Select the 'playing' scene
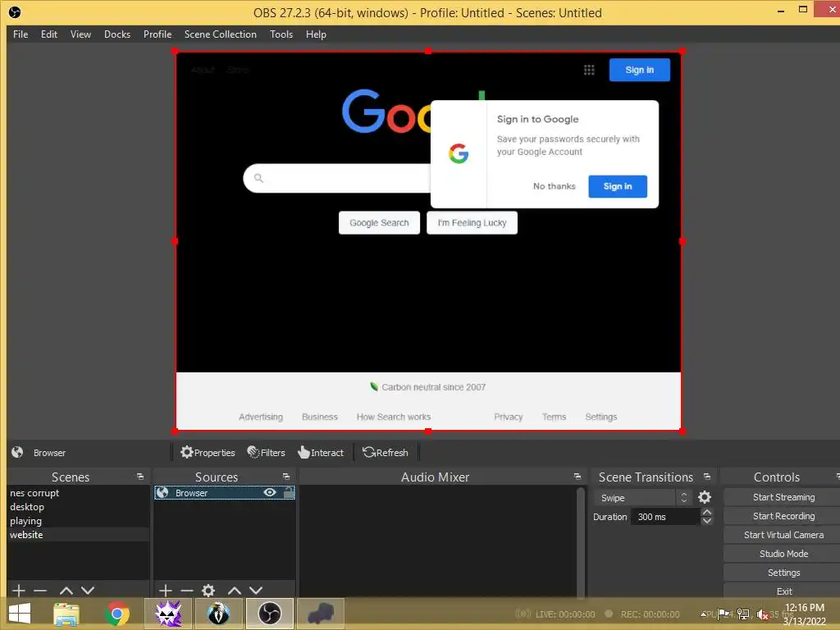 coord(78,521)
